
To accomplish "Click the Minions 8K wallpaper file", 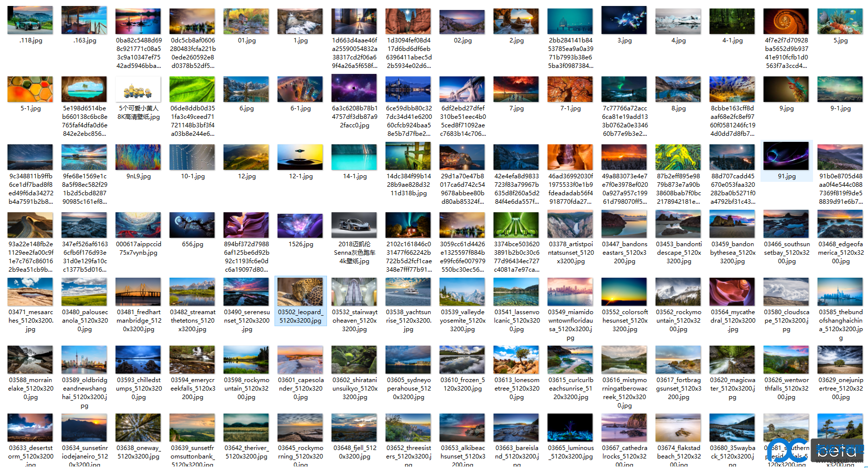I will [x=138, y=89].
